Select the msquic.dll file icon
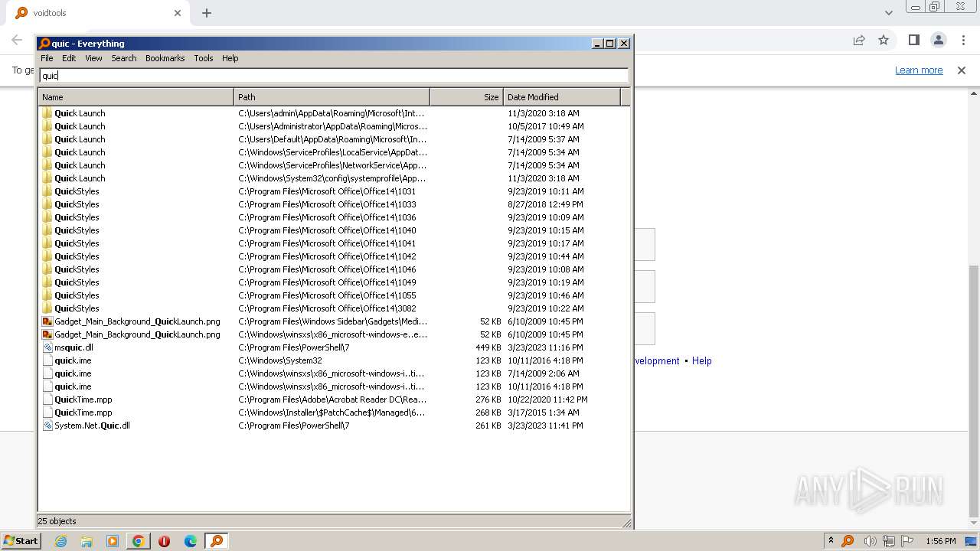This screenshot has height=551, width=980. click(47, 347)
